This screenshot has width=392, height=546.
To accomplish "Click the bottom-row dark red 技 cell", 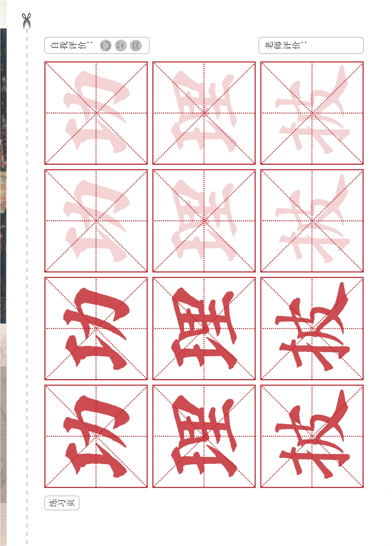I will (x=312, y=436).
